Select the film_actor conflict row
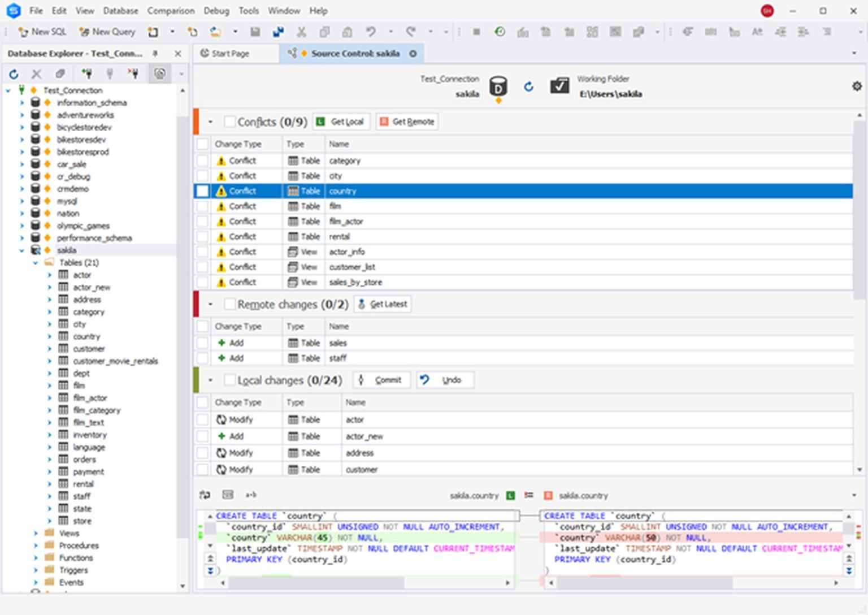This screenshot has width=868, height=615. pos(346,221)
